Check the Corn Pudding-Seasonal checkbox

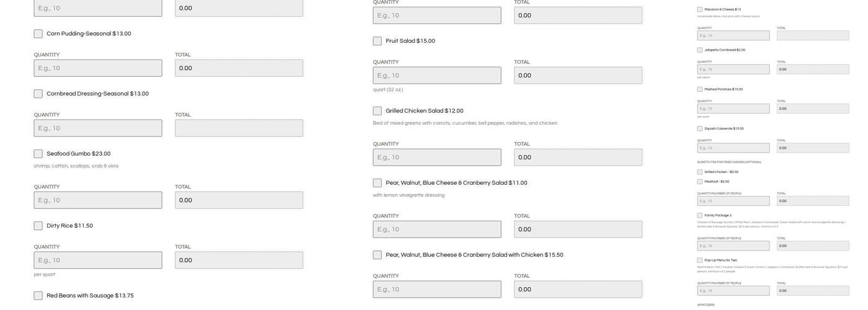(x=38, y=34)
